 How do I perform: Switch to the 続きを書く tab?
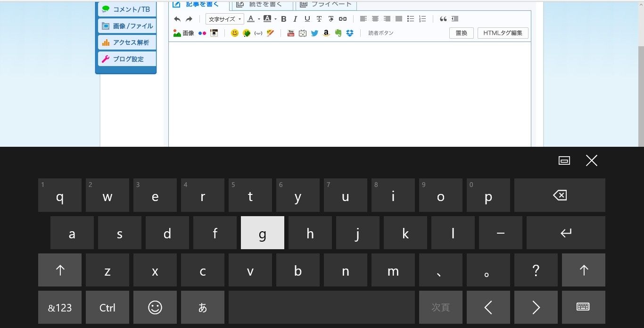coord(263,5)
